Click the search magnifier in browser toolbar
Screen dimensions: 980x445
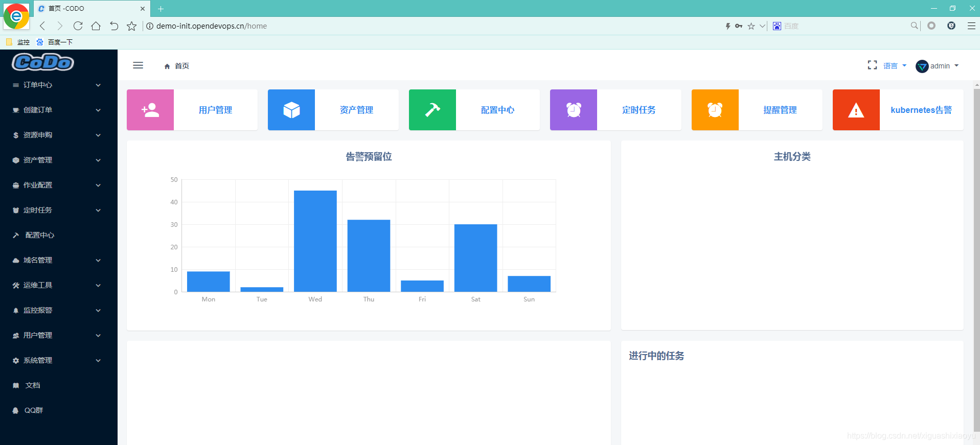click(x=914, y=26)
